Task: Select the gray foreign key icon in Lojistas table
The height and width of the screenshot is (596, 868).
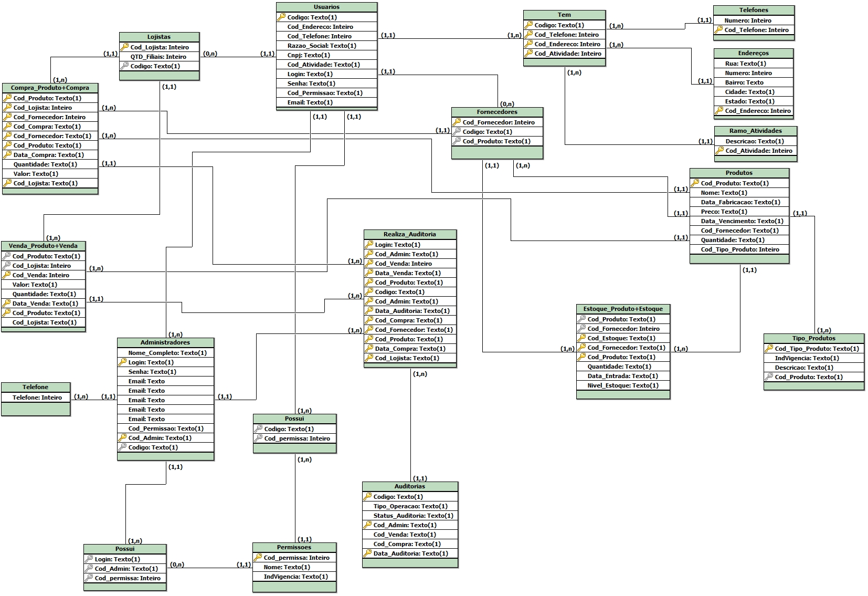Action: point(124,66)
